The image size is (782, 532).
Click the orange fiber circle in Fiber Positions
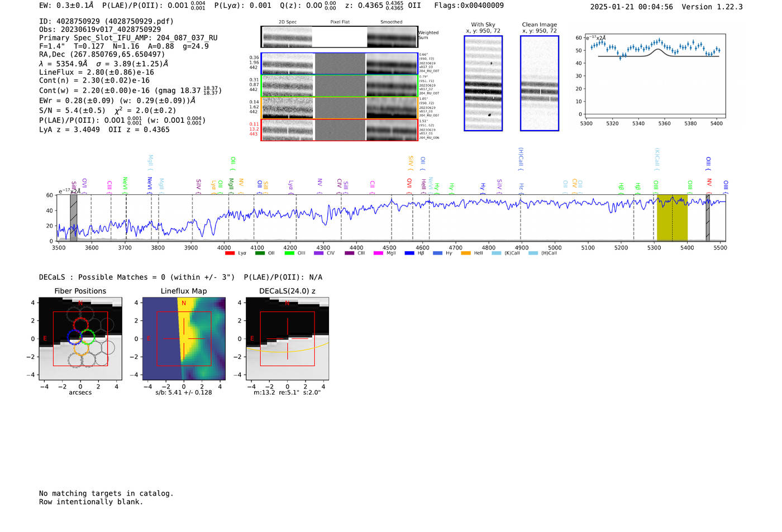(81, 349)
